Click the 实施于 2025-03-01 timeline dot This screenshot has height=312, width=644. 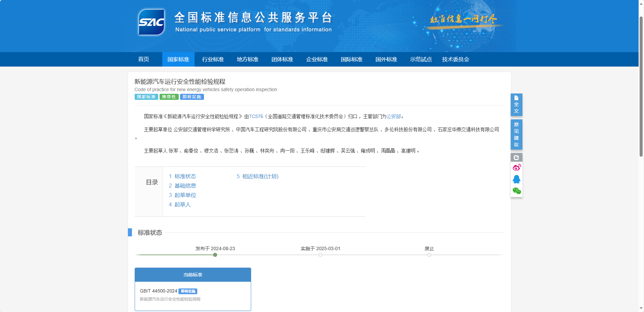tap(320, 255)
